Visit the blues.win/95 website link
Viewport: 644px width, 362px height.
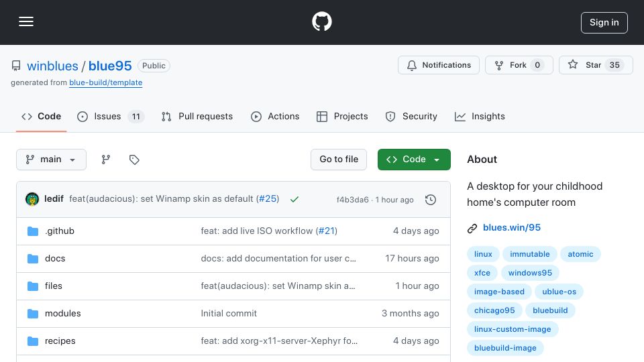coord(511,227)
